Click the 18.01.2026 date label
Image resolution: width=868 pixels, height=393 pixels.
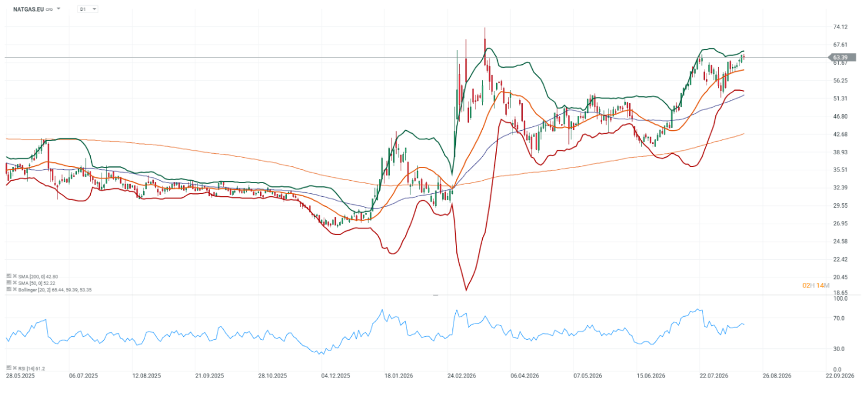tap(398, 376)
